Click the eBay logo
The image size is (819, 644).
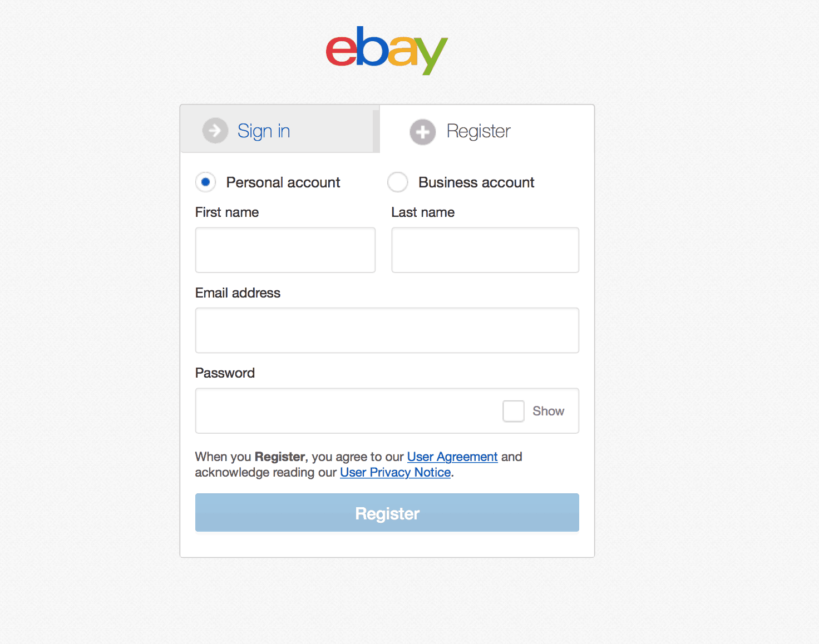pos(387,50)
